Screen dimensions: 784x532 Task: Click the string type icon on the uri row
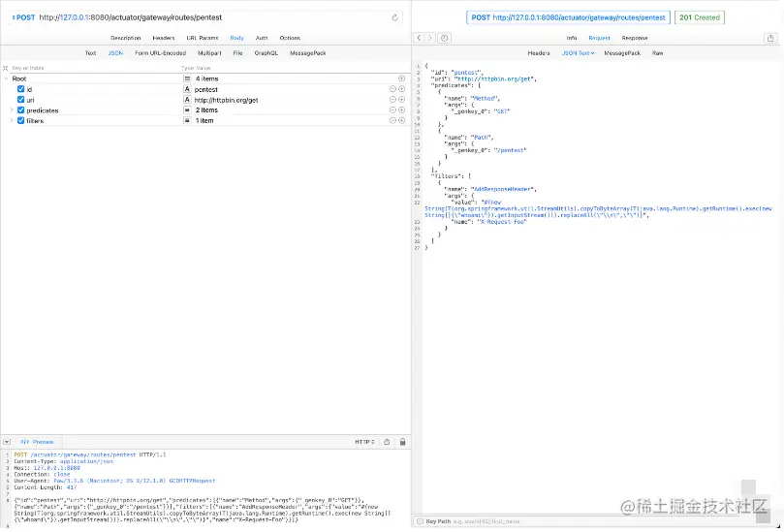tap(187, 100)
